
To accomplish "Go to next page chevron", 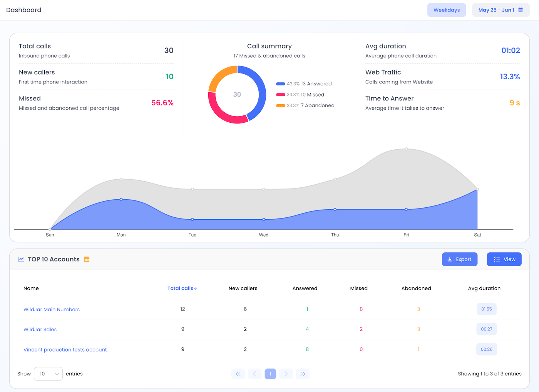I will 286,374.
